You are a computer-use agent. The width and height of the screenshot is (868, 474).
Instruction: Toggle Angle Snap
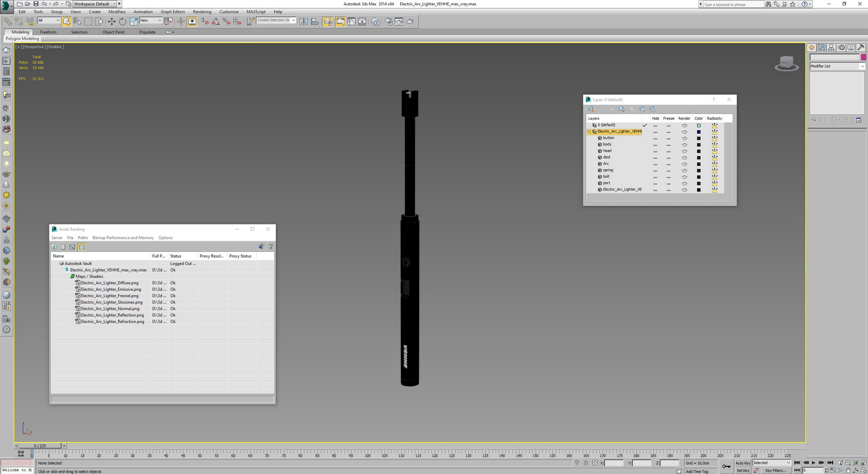point(216,21)
